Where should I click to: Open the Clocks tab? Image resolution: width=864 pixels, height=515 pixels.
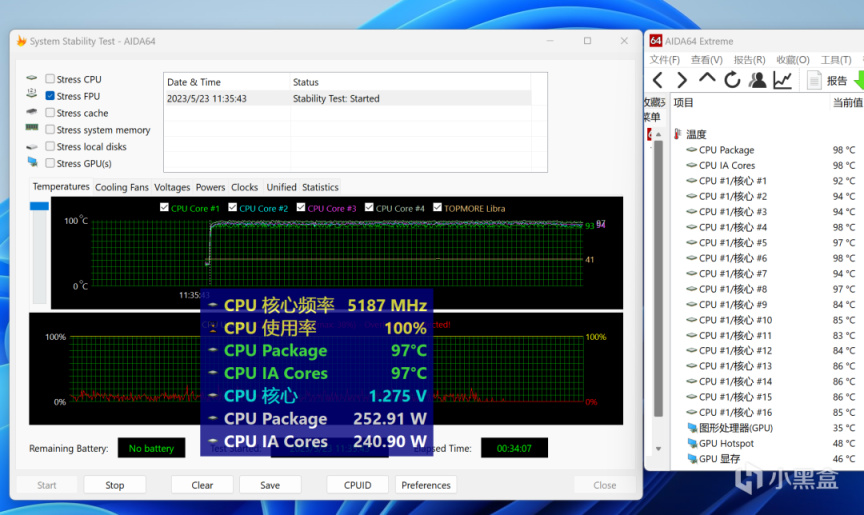click(245, 187)
